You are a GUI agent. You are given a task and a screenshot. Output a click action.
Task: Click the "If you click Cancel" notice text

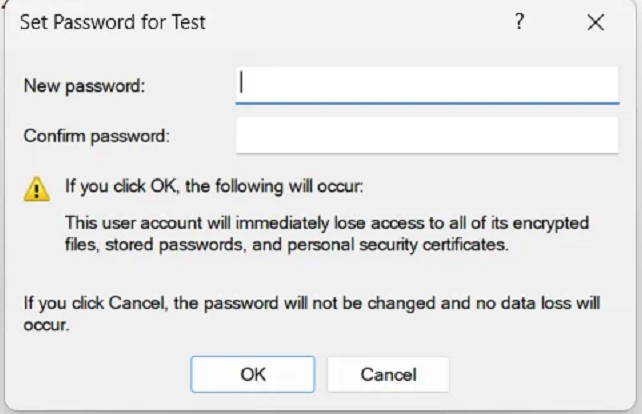(x=312, y=303)
